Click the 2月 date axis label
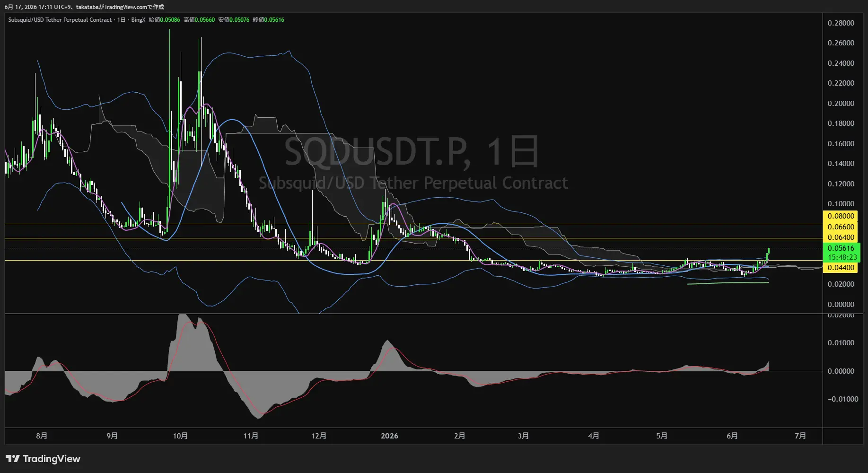868x473 pixels. [x=459, y=436]
